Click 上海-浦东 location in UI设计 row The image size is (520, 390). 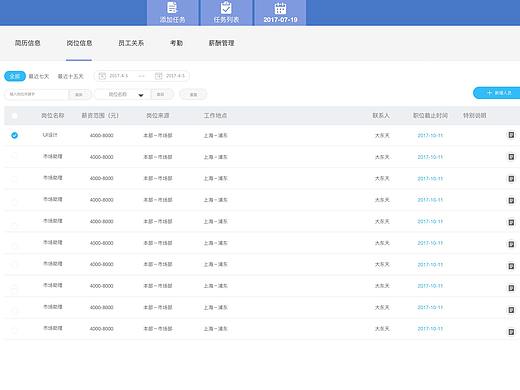click(215, 135)
